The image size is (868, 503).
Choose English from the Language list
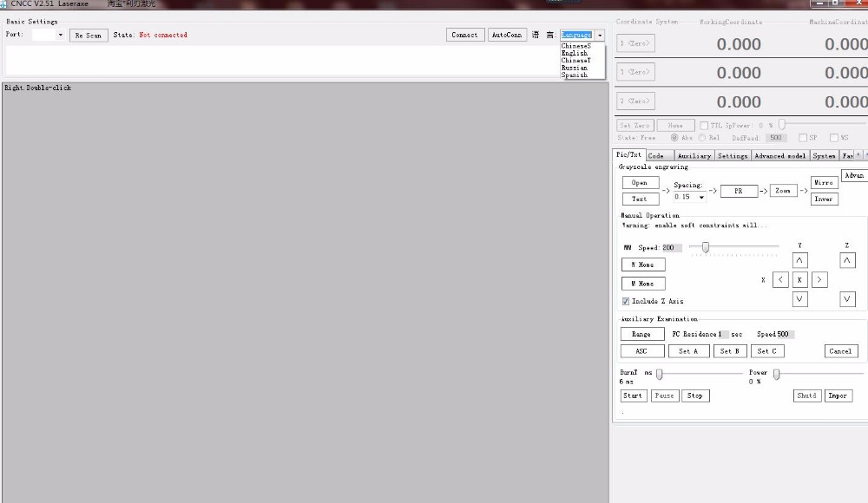coord(575,53)
